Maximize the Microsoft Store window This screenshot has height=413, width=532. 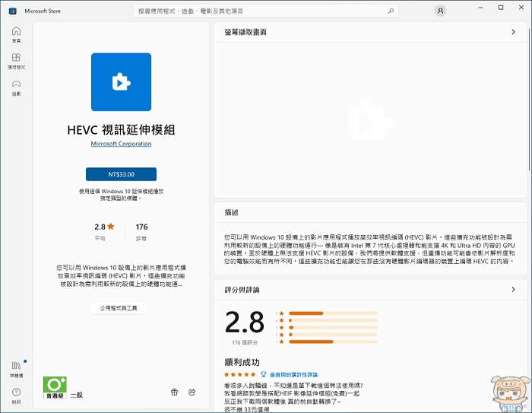[501, 8]
